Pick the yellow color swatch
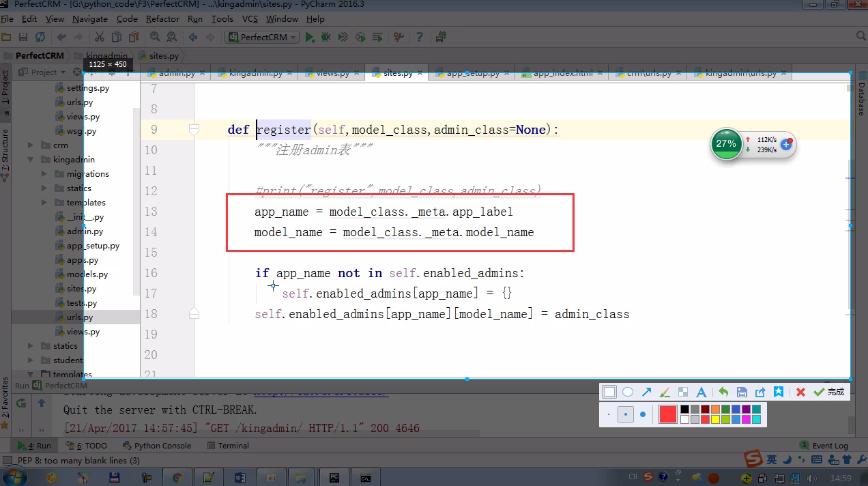Screen dimensions: 868x486 pos(715,419)
